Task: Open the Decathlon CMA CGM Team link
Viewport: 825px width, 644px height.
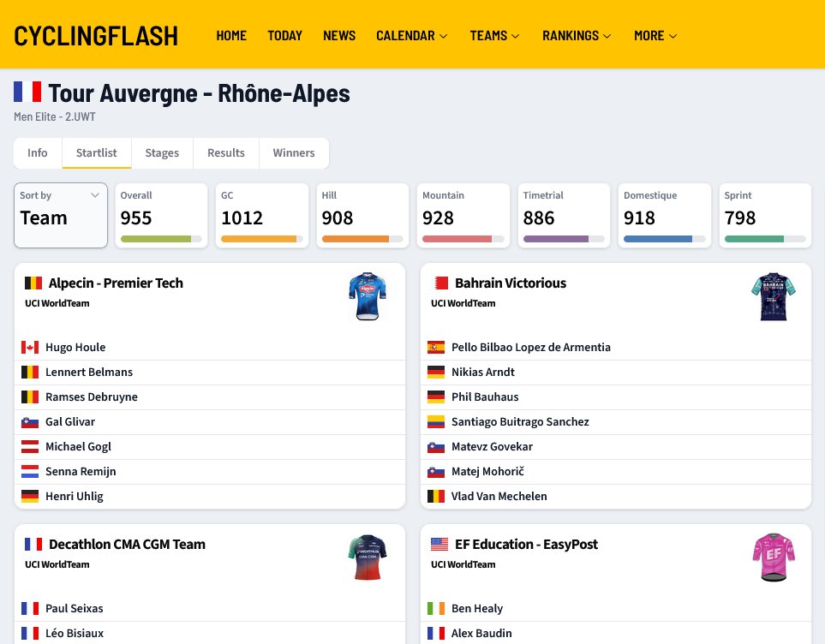Action: 127,544
